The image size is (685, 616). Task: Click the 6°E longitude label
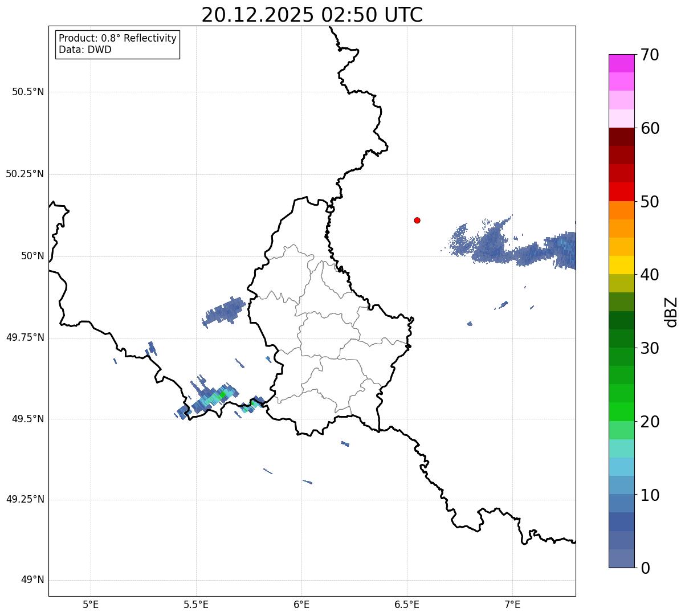(x=301, y=604)
